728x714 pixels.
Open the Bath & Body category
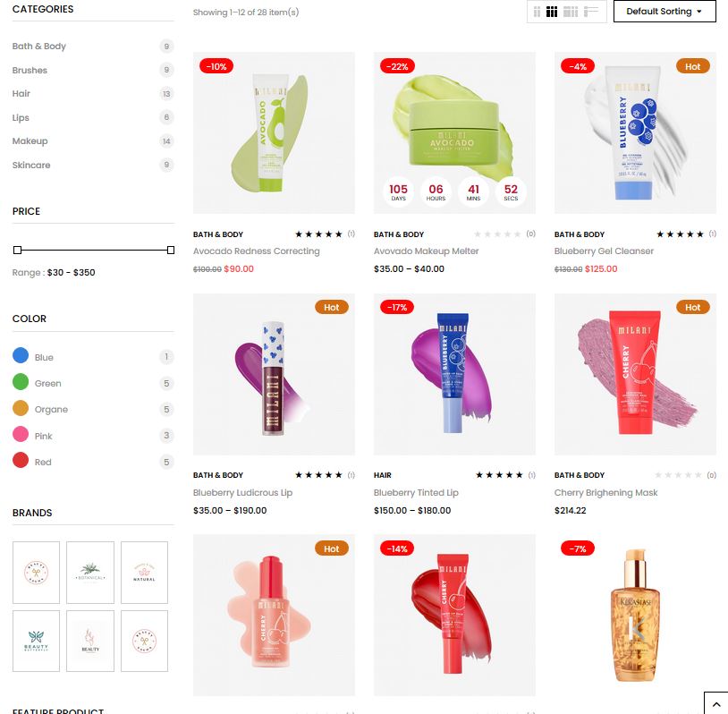[39, 46]
